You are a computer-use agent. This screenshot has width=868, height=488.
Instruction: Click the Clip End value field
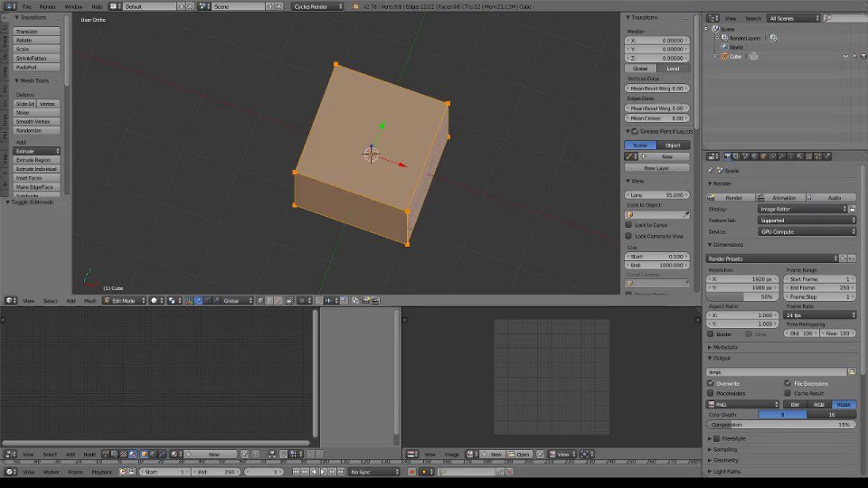(657, 265)
